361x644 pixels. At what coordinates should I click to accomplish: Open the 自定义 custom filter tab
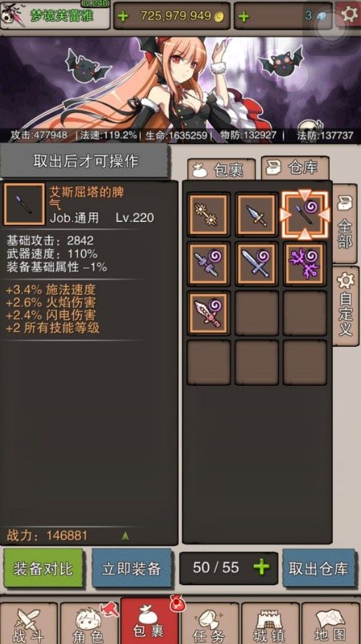click(x=345, y=306)
